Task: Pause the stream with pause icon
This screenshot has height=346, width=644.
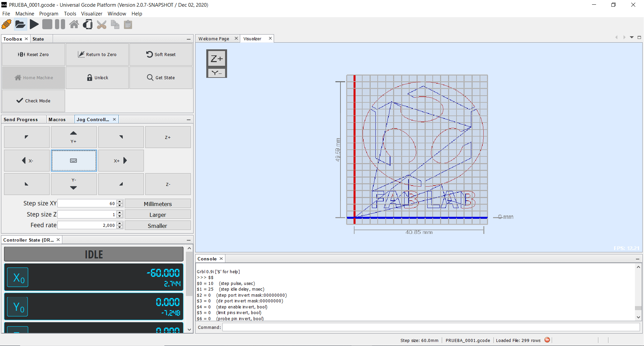Action: pyautogui.click(x=60, y=24)
